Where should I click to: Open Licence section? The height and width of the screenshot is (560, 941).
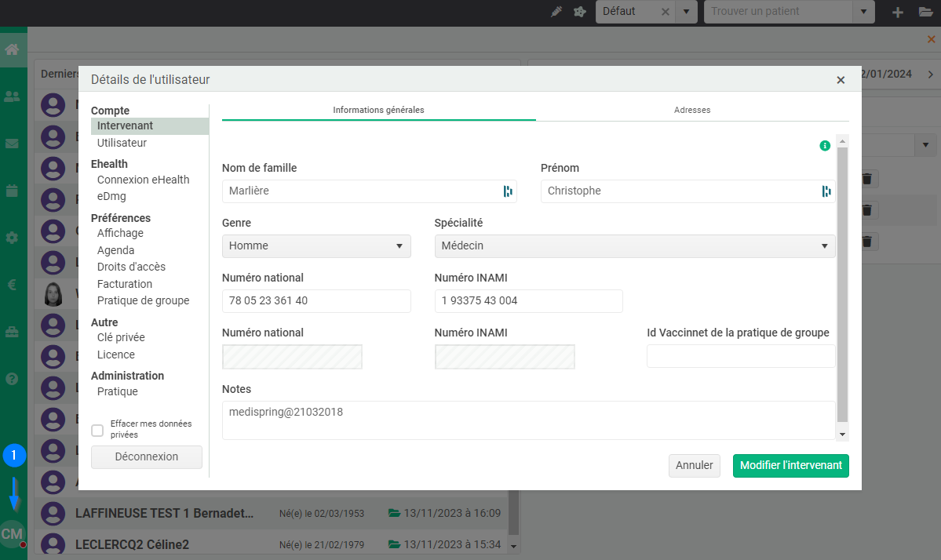116,355
